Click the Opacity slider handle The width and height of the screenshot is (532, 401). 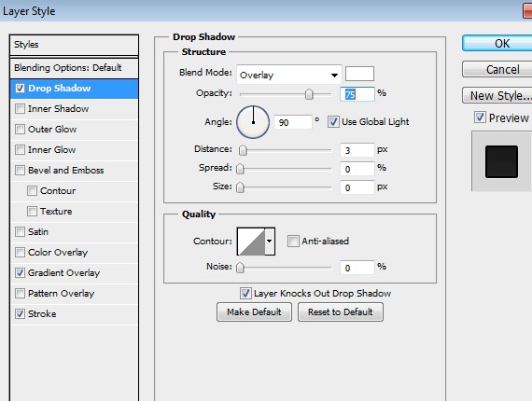click(x=309, y=94)
